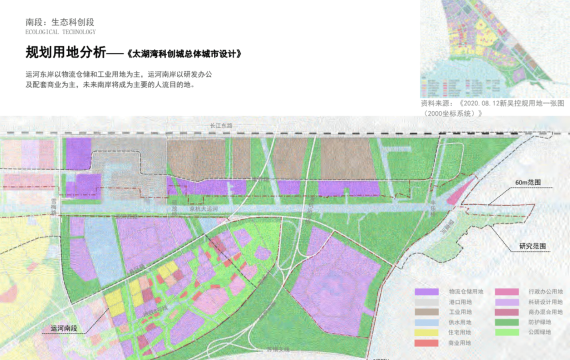Click the 《太湖湾科创城总体城市设计》 subtitle text
This screenshot has height=360, width=570.
click(184, 54)
